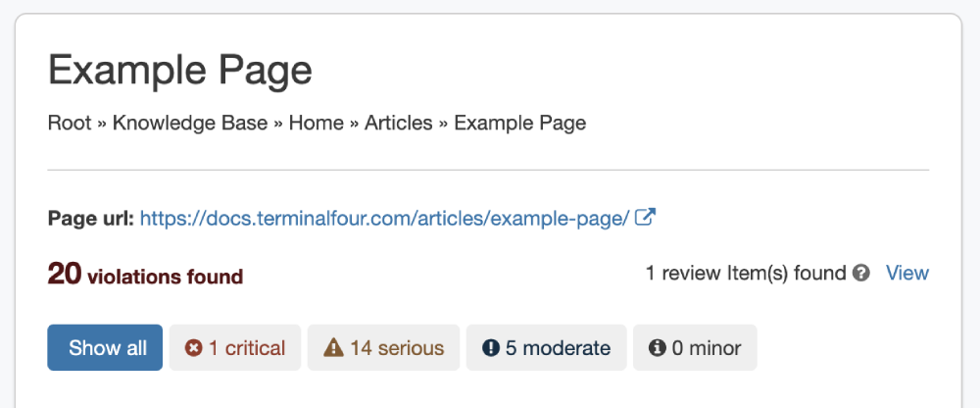Open the View link for review items
The width and height of the screenshot is (980, 408).
(x=906, y=273)
